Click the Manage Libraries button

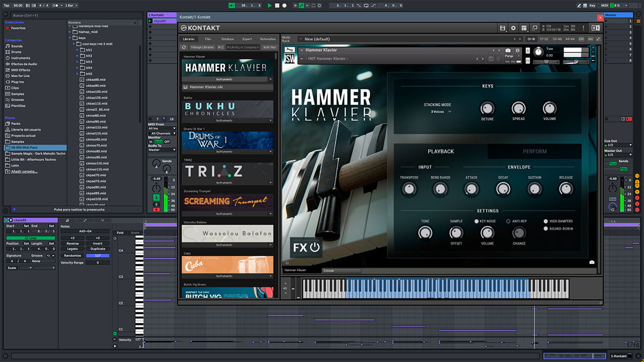[202, 47]
